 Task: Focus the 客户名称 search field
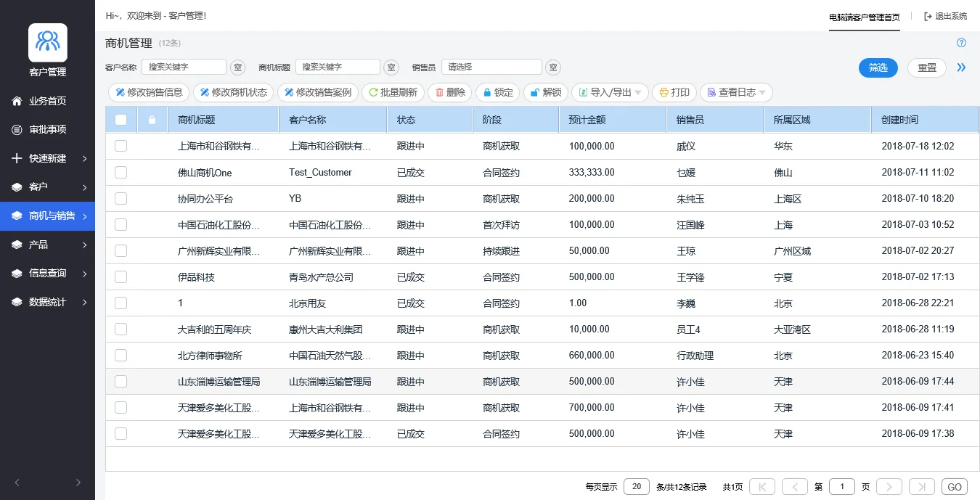coord(184,67)
